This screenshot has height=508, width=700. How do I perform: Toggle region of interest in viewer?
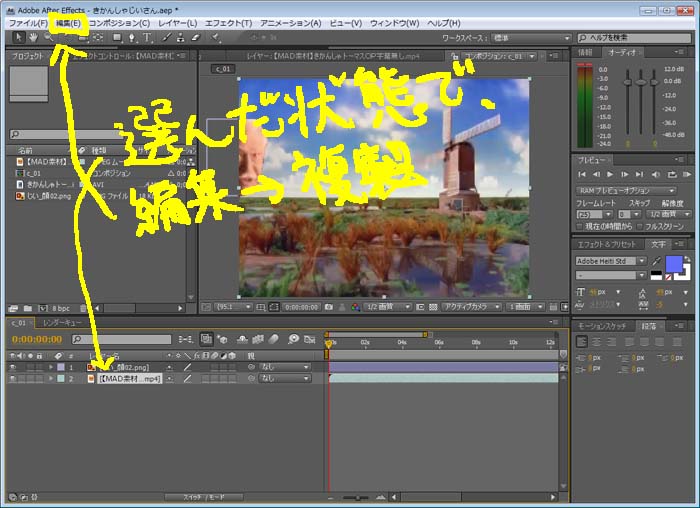click(420, 307)
